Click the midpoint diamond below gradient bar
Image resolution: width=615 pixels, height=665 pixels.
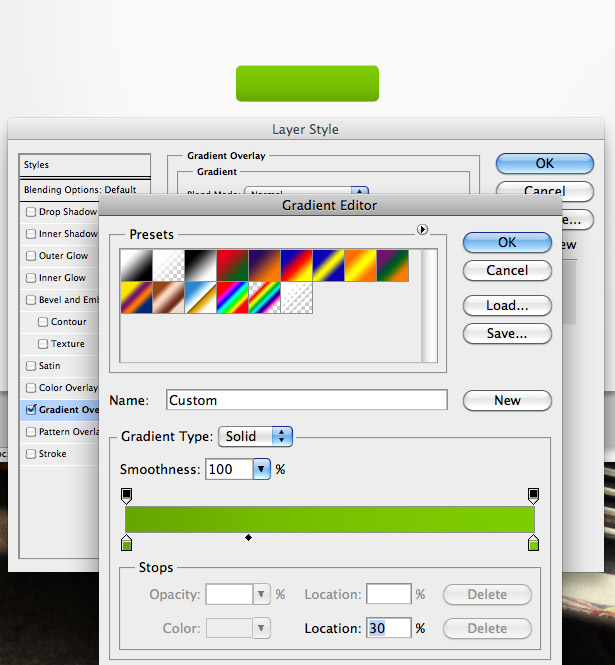tap(249, 538)
